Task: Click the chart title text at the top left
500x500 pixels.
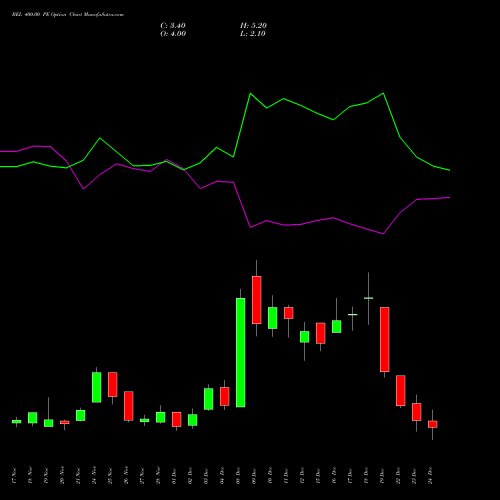Action: tap(68, 15)
